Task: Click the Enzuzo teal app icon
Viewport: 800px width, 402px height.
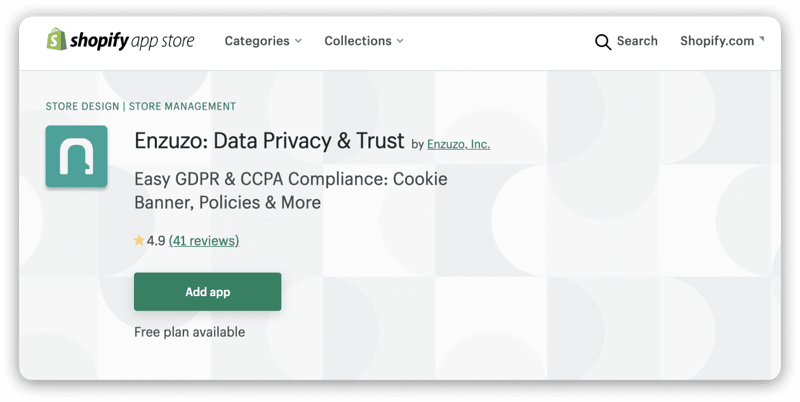Action: click(x=77, y=156)
